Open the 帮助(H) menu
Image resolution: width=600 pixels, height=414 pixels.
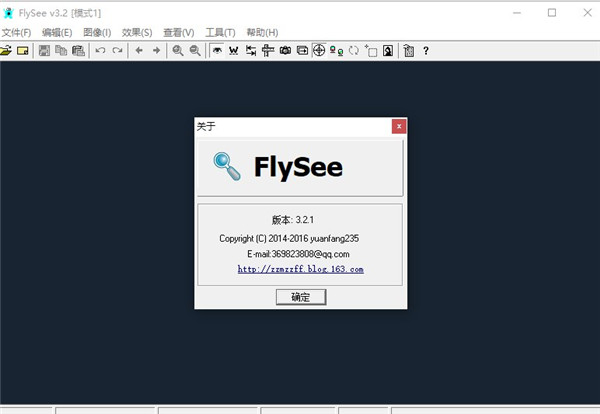coord(262,32)
